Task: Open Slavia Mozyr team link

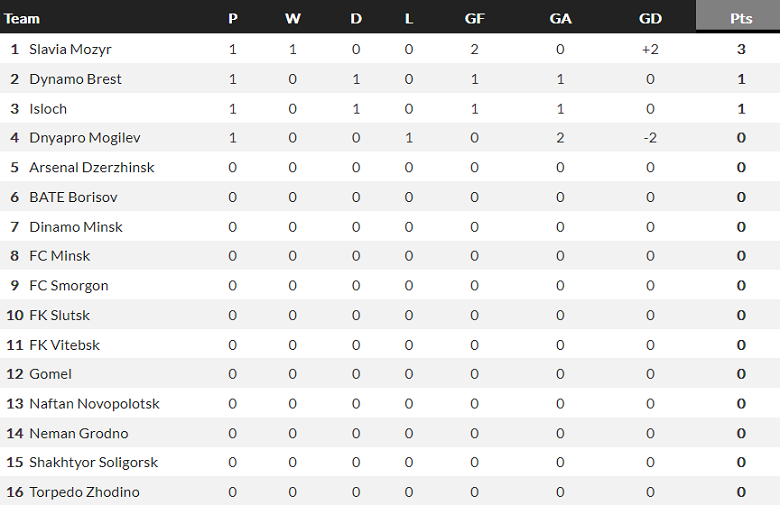Action: (70, 49)
